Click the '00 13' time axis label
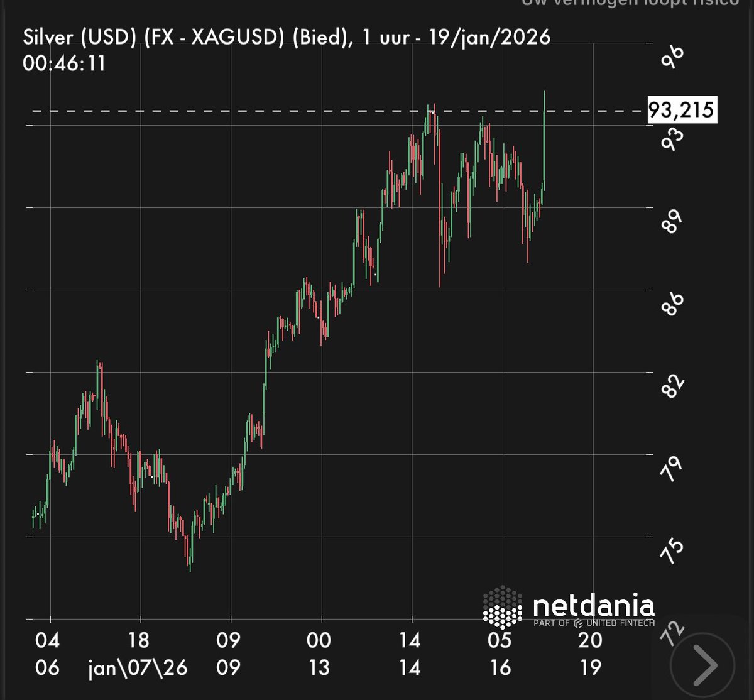Viewport: 754px width, 700px height. (x=319, y=654)
